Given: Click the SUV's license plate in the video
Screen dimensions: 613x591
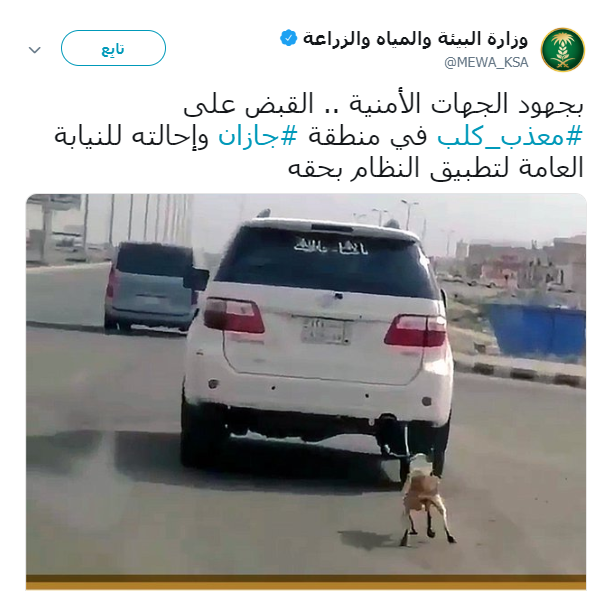Looking at the screenshot, I should pyautogui.click(x=324, y=331).
